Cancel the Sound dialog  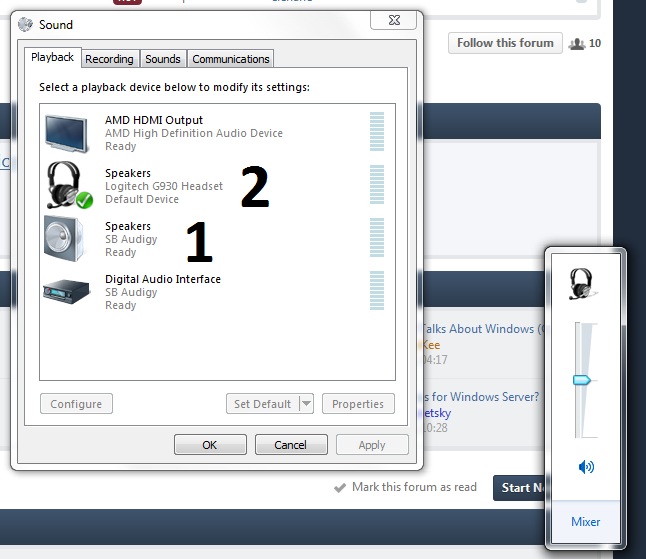point(291,444)
